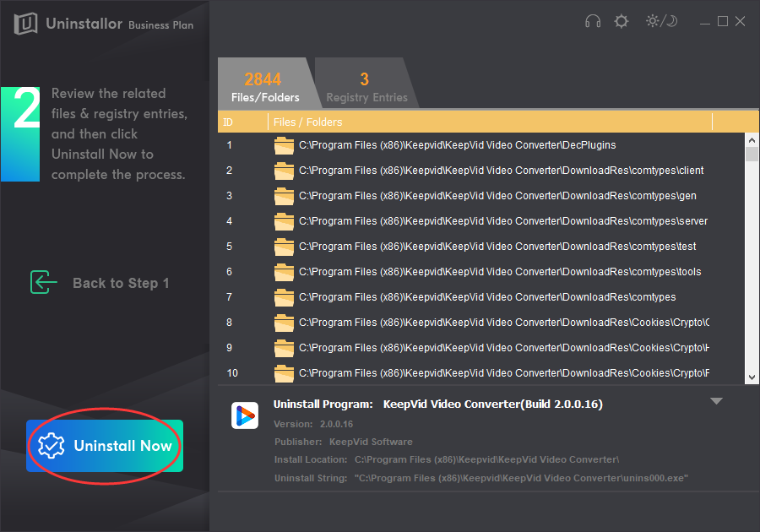Click the Back to Step 1 arrow icon
The width and height of the screenshot is (760, 532).
point(44,282)
